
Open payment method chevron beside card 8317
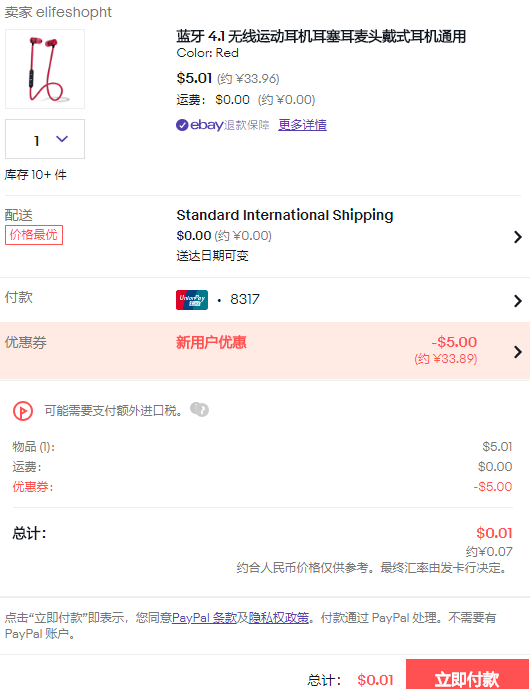click(x=518, y=301)
